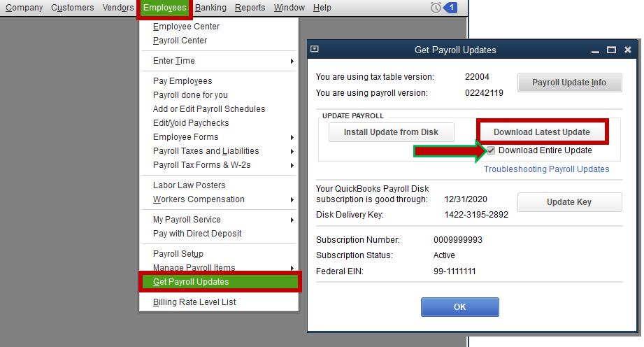The width and height of the screenshot is (644, 347).
Task: Open the Employees menu
Action: coord(164,8)
